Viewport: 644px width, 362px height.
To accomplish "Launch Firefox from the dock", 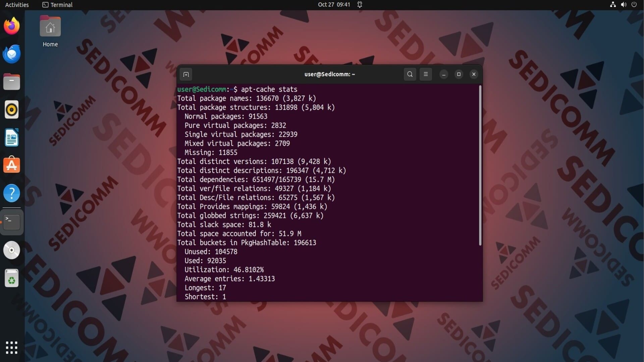I will coord(12,26).
